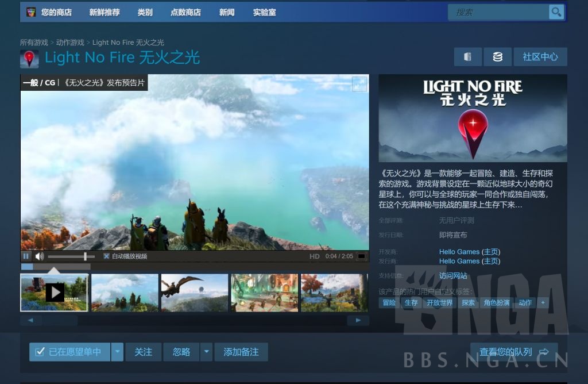This screenshot has width=588, height=384.
Task: Click the 角色扮演 tag
Action: pyautogui.click(x=497, y=302)
